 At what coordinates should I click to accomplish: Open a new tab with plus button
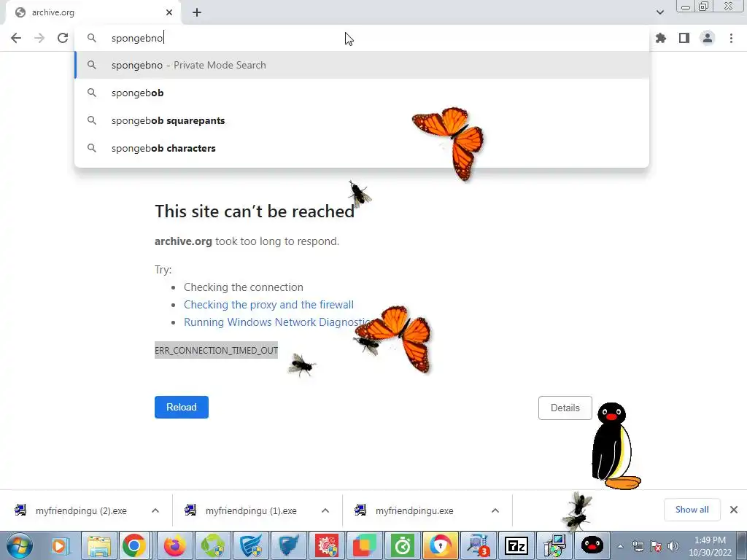[x=197, y=12]
